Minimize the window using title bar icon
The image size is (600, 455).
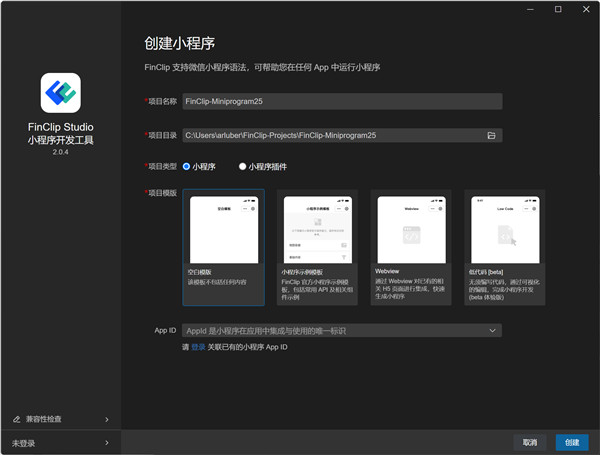click(530, 9)
